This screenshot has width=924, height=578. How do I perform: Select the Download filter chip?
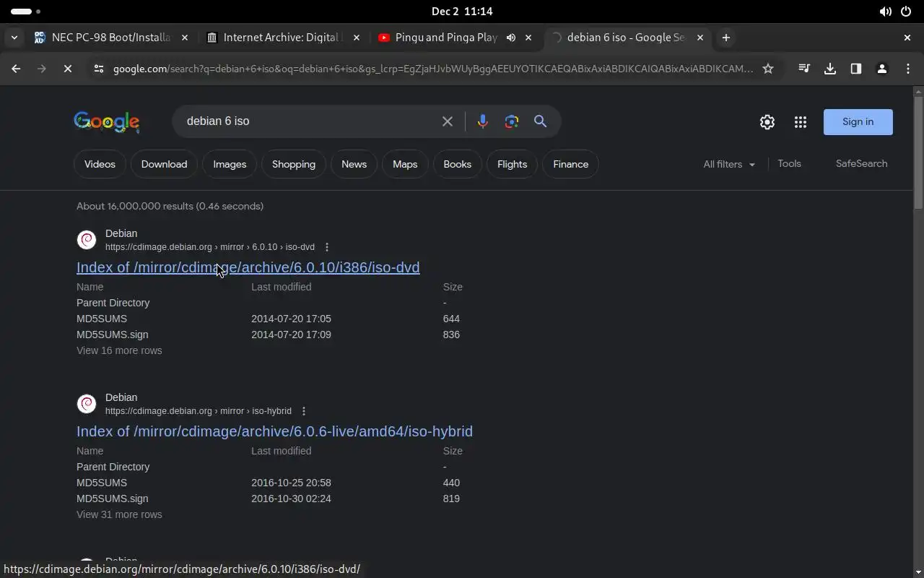pyautogui.click(x=164, y=164)
